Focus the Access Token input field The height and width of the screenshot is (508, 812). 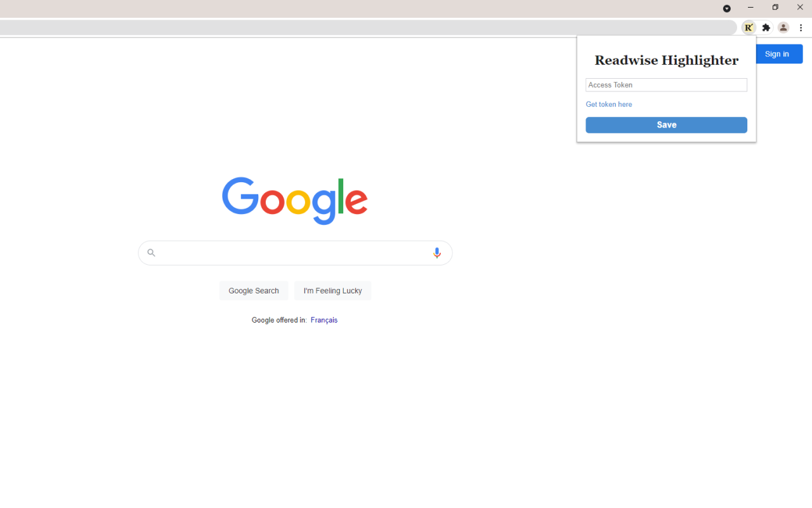(666, 85)
